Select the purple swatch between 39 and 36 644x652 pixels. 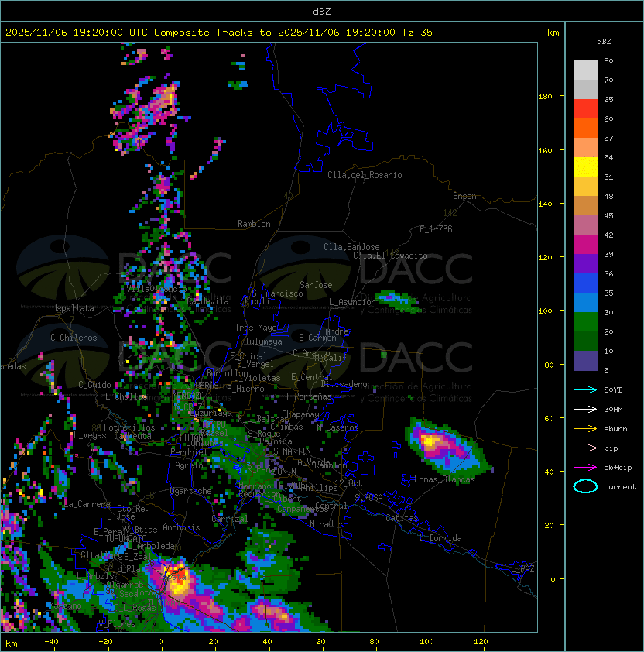click(585, 264)
